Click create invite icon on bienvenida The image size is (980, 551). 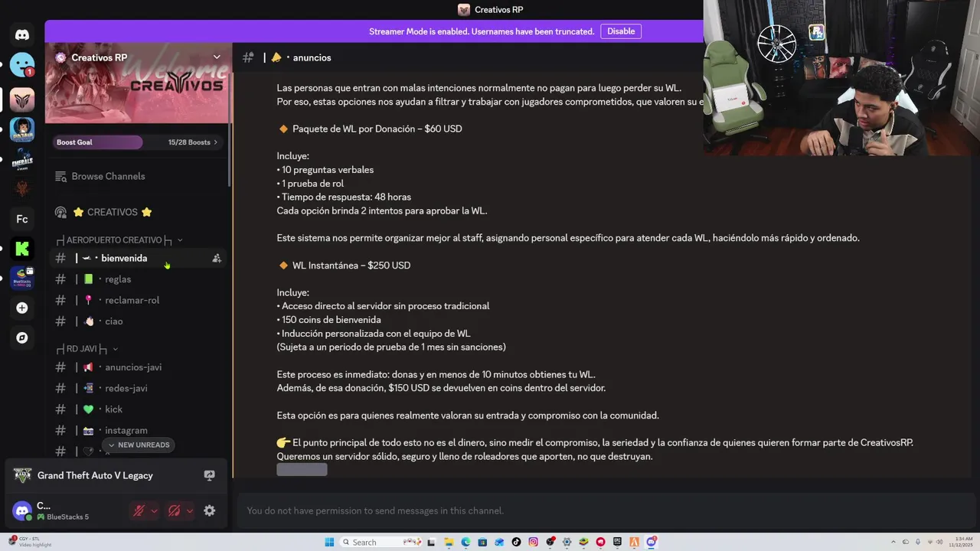[x=217, y=259]
